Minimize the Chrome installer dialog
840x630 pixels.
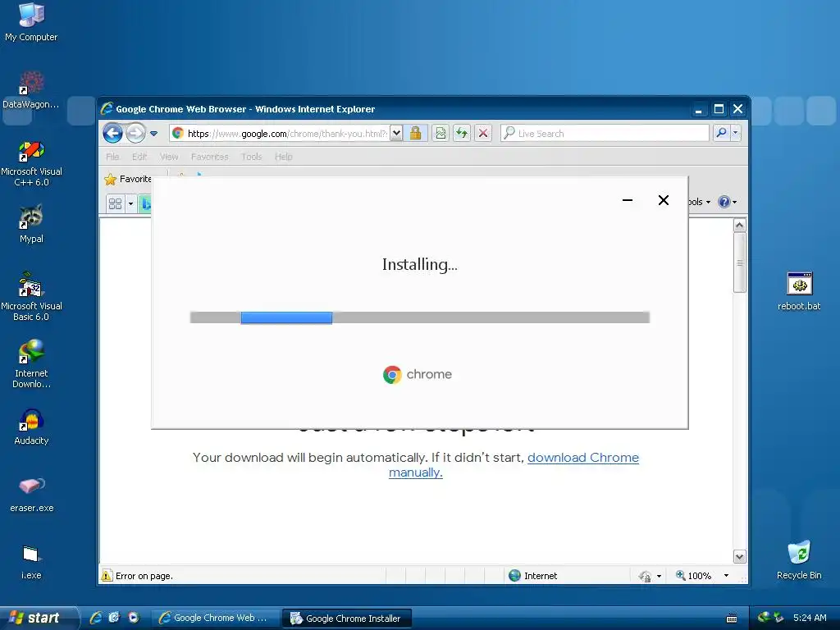(628, 200)
